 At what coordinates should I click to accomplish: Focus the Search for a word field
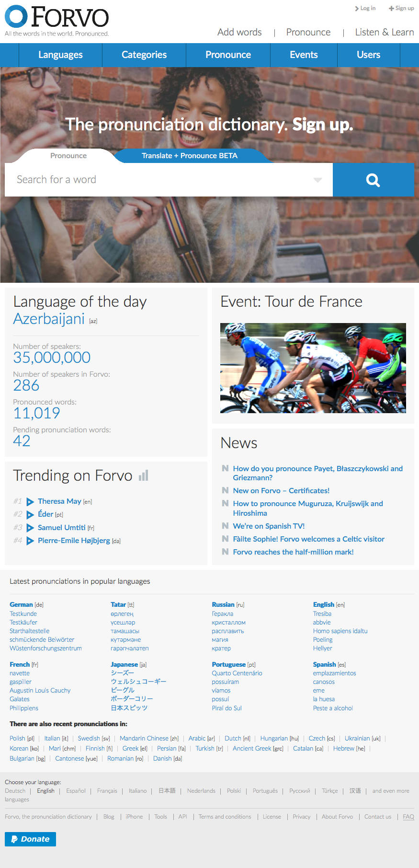click(158, 180)
